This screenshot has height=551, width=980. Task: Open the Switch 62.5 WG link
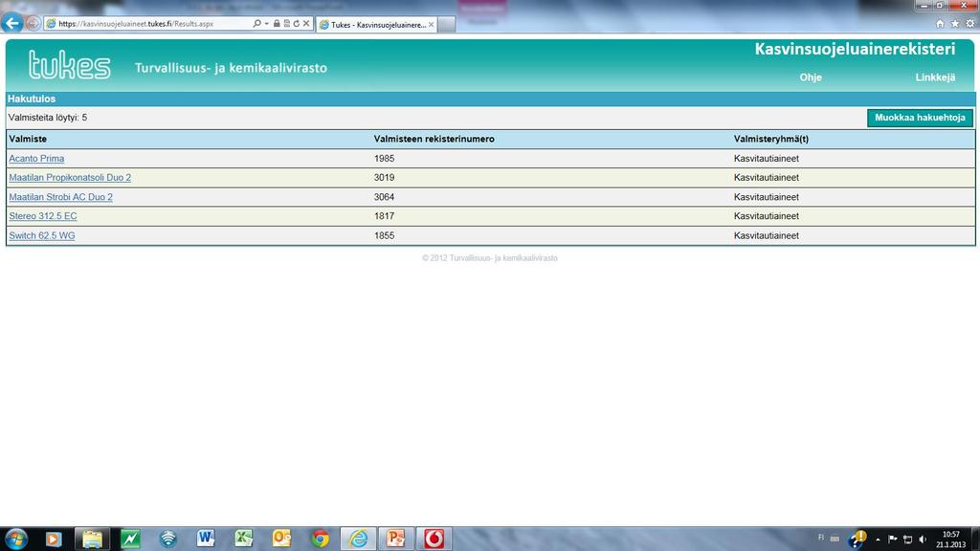(42, 235)
